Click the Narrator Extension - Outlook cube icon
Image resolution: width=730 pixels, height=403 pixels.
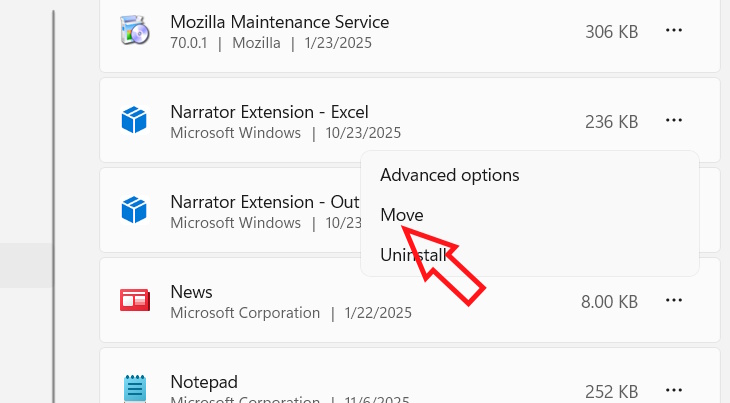(134, 210)
